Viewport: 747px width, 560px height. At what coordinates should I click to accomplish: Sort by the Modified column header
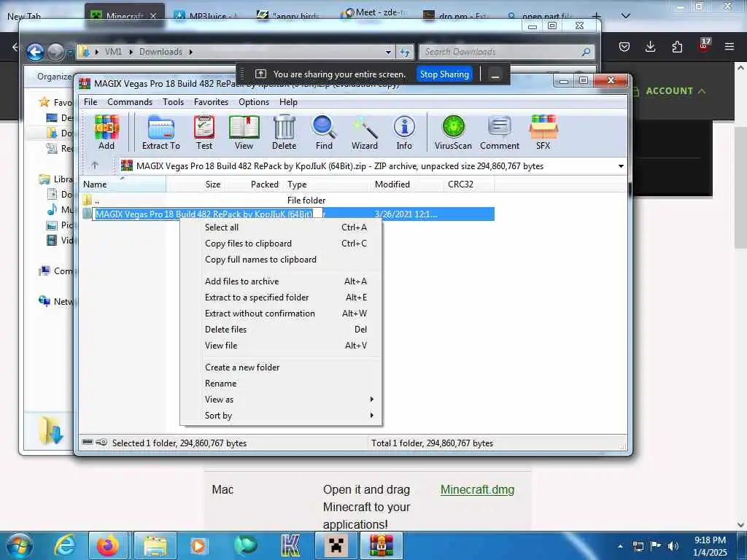click(406, 184)
